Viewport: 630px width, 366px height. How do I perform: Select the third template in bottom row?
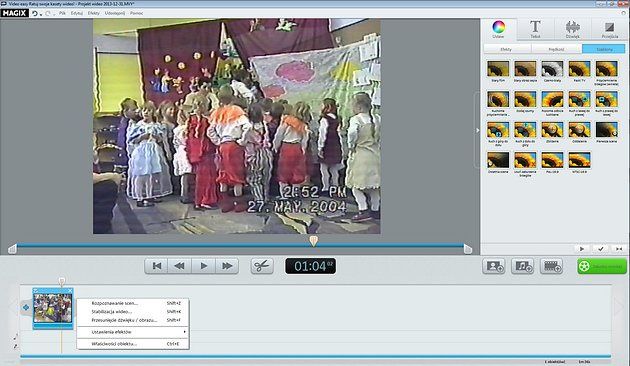[552, 160]
